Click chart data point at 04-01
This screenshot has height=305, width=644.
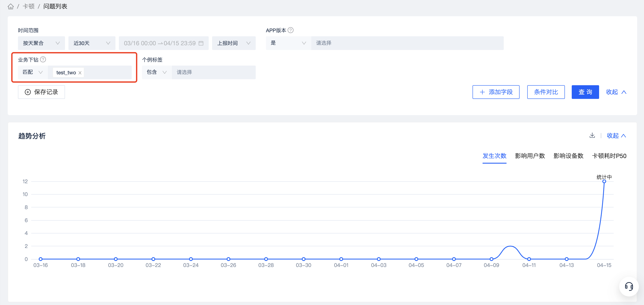point(341,259)
